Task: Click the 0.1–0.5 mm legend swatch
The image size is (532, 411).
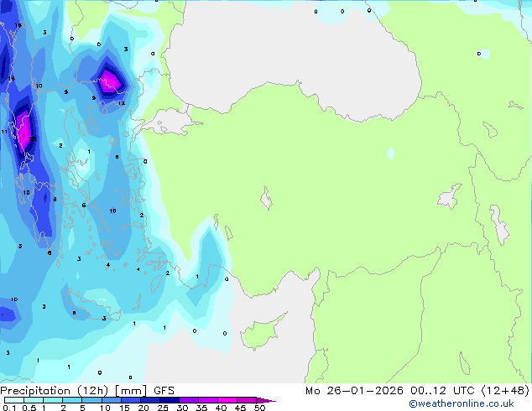Action: point(14,400)
